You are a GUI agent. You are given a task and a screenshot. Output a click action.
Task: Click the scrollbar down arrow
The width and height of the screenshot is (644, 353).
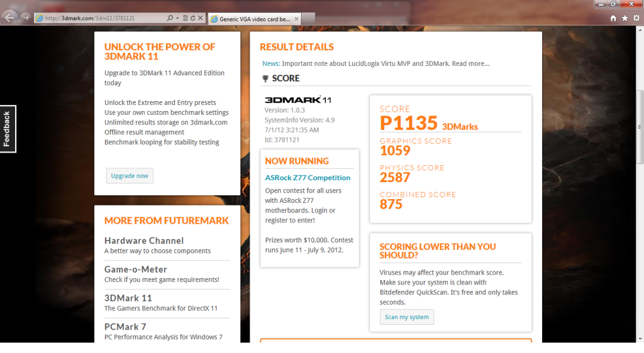pos(640,339)
